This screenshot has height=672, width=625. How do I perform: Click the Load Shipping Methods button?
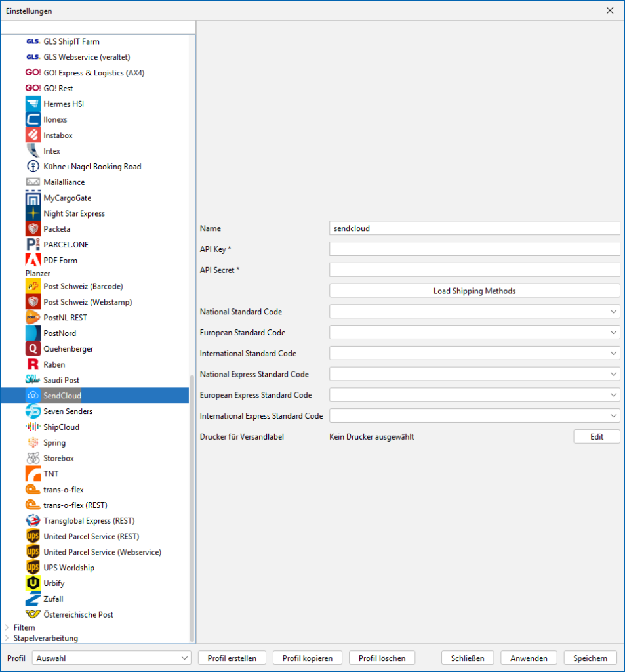coord(474,291)
